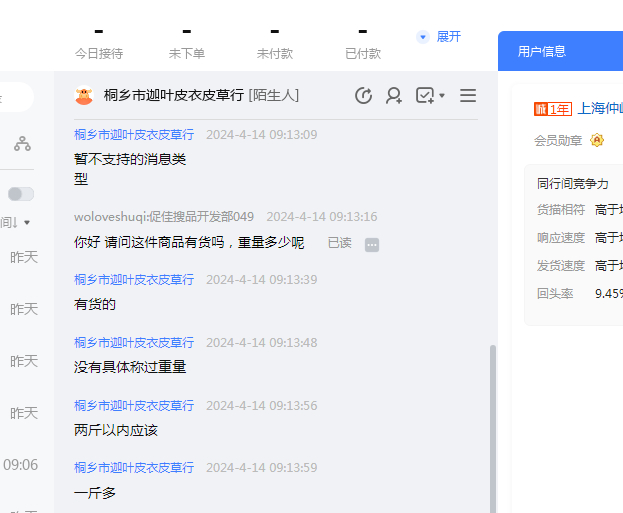Open the hamburger menu in chat header

(468, 96)
